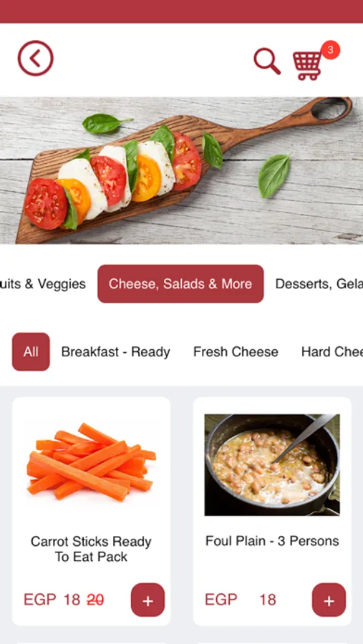Open the carrot sticks product image

(91, 462)
